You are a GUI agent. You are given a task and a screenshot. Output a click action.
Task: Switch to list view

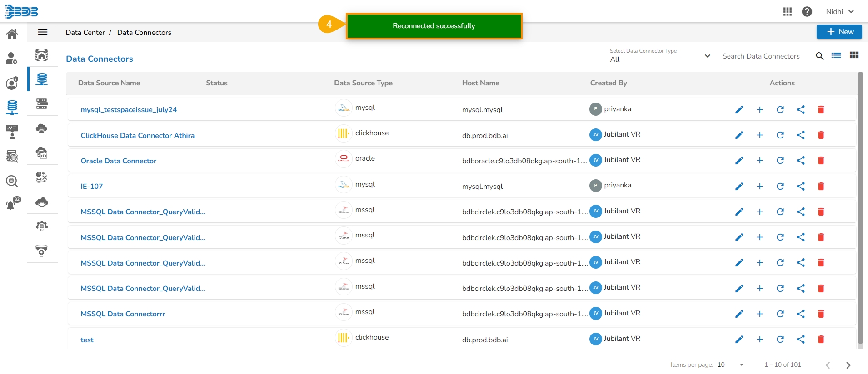pos(836,55)
